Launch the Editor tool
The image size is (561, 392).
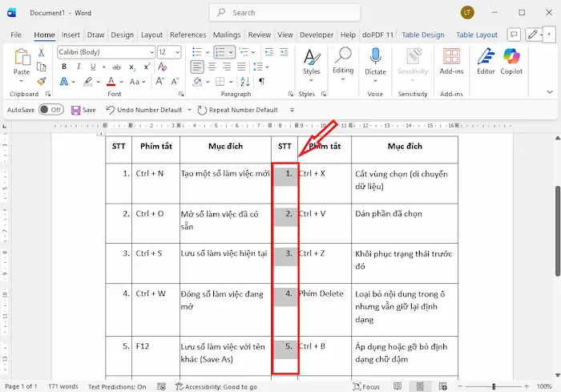pyautogui.click(x=486, y=61)
